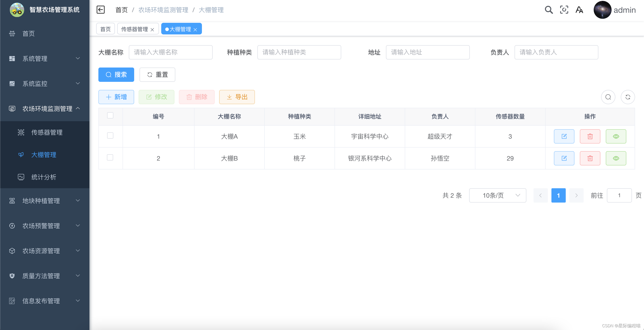Tick the select-all checkbox in the table header
Screen dimensions: 644x330
point(110,116)
